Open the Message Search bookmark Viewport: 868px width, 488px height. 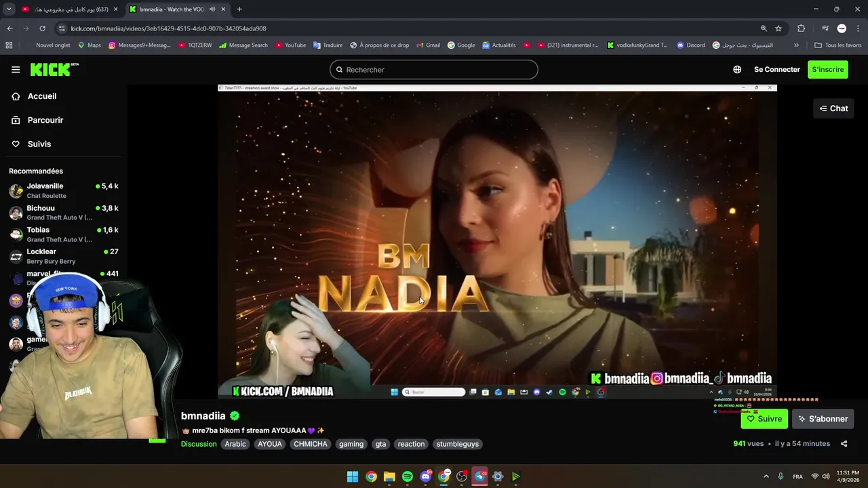pos(243,45)
